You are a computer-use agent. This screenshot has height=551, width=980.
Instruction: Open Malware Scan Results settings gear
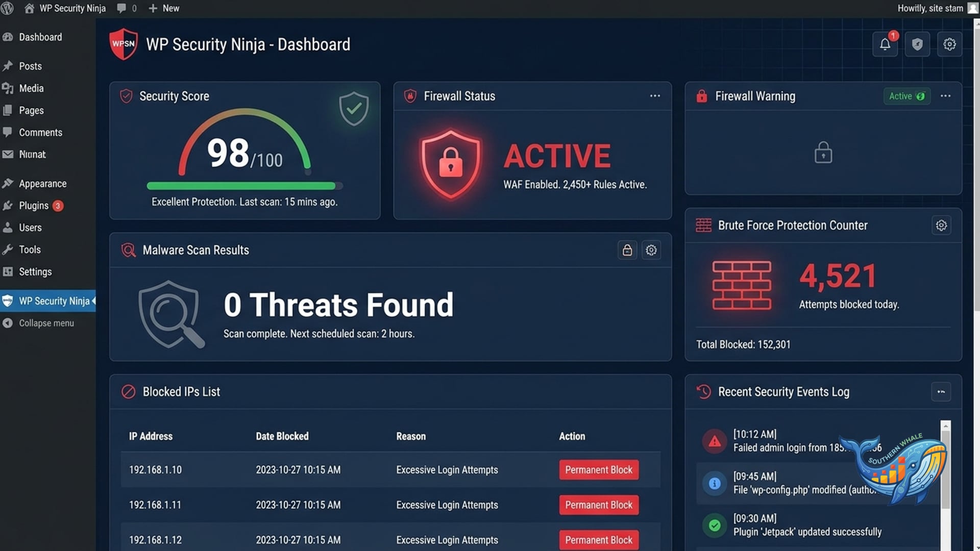tap(651, 250)
